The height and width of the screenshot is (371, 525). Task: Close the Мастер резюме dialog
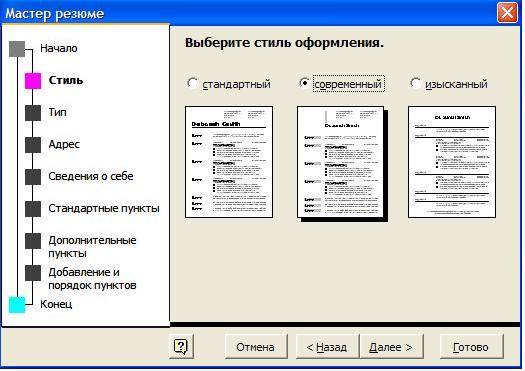tap(508, 13)
